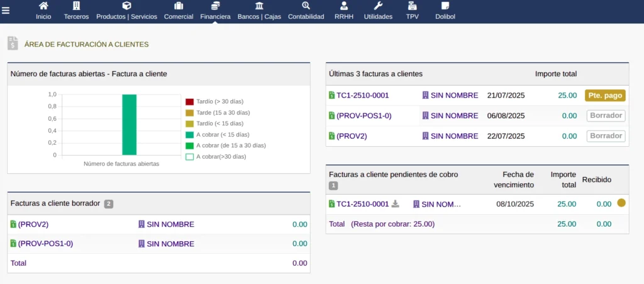
Task: Open the RRHH user icon
Action: point(343,6)
